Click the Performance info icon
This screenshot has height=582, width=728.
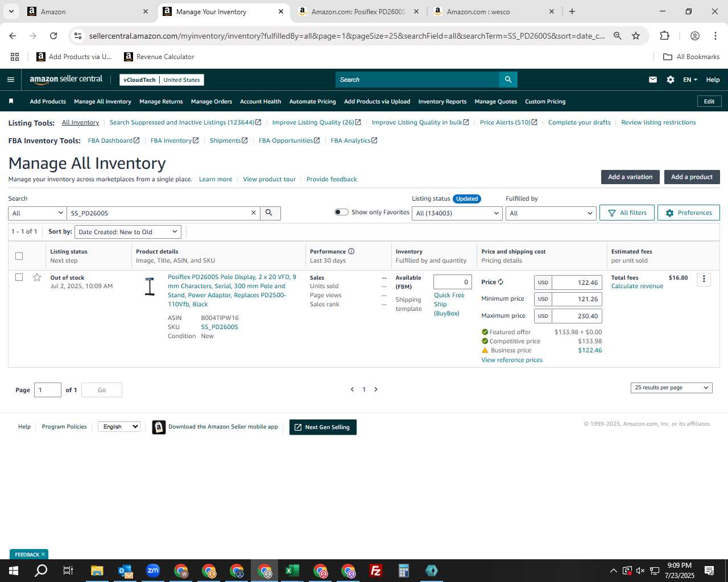click(351, 251)
